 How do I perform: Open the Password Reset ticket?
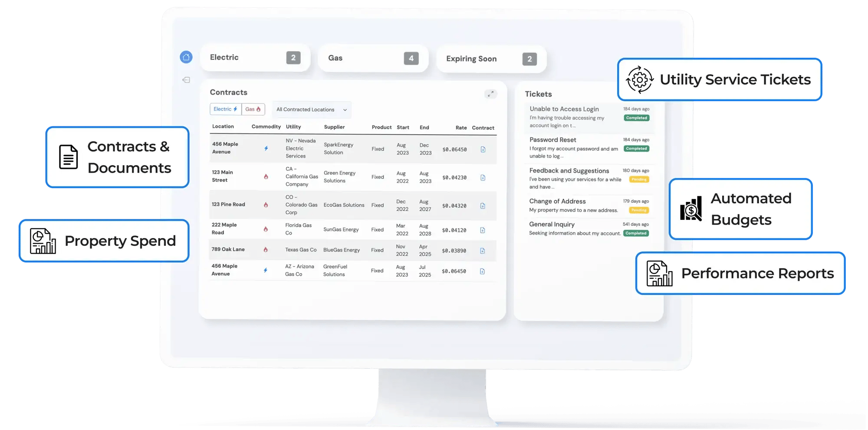pyautogui.click(x=589, y=148)
